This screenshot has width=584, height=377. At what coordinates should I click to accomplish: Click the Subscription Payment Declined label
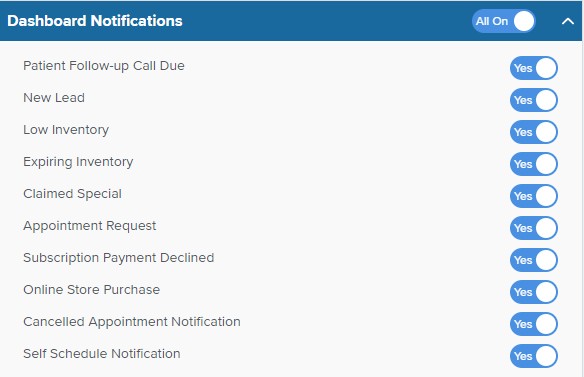click(118, 258)
